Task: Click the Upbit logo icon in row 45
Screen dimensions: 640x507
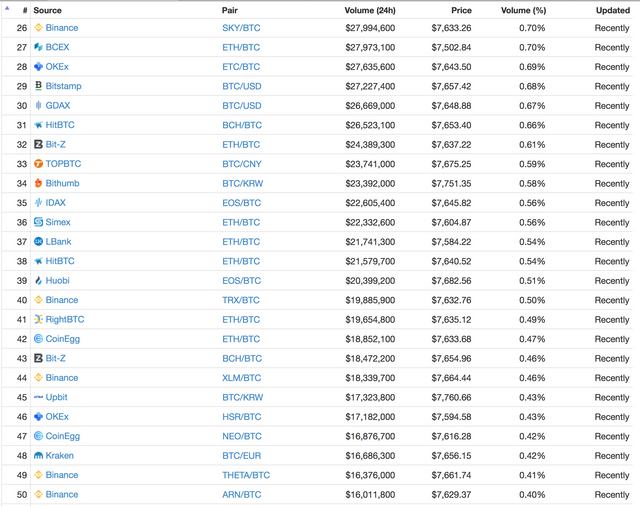Action: coord(38,397)
